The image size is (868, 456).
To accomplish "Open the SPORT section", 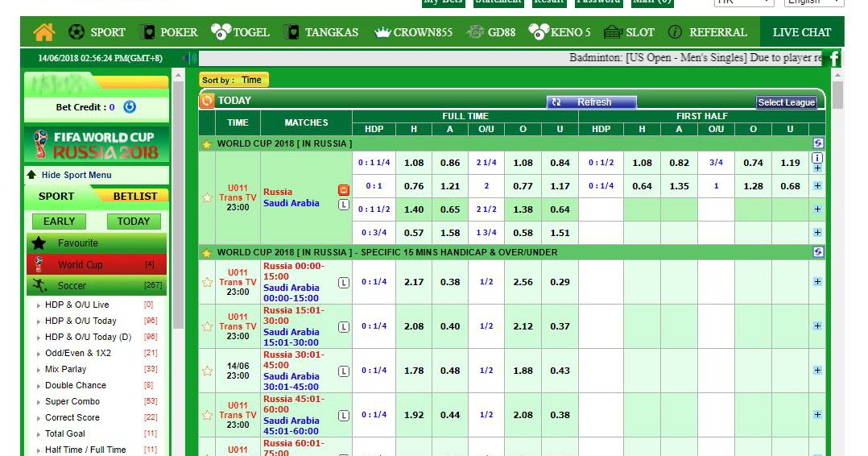I will [97, 32].
